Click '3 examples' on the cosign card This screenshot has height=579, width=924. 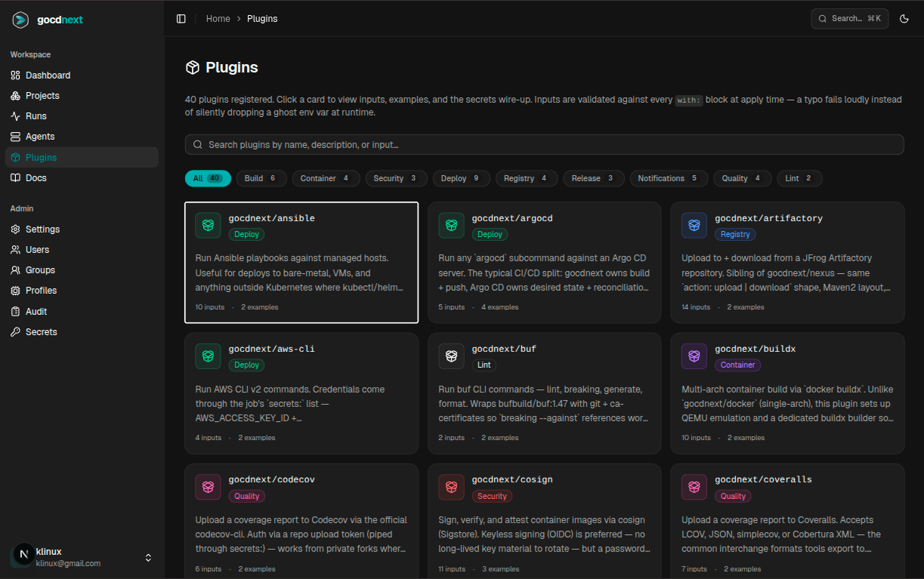pyautogui.click(x=501, y=569)
